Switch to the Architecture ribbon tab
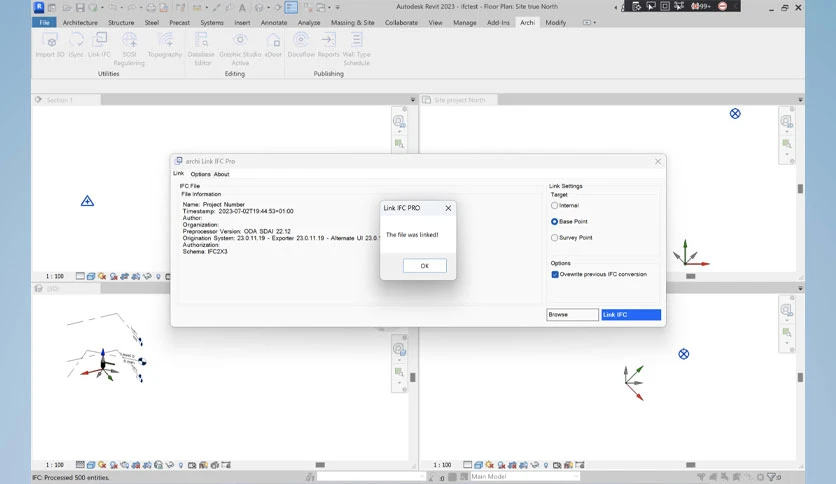 (x=80, y=22)
